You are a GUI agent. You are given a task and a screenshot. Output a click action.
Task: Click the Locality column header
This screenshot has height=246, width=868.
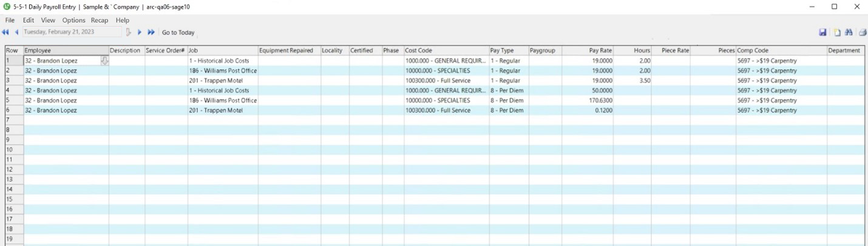click(335, 50)
